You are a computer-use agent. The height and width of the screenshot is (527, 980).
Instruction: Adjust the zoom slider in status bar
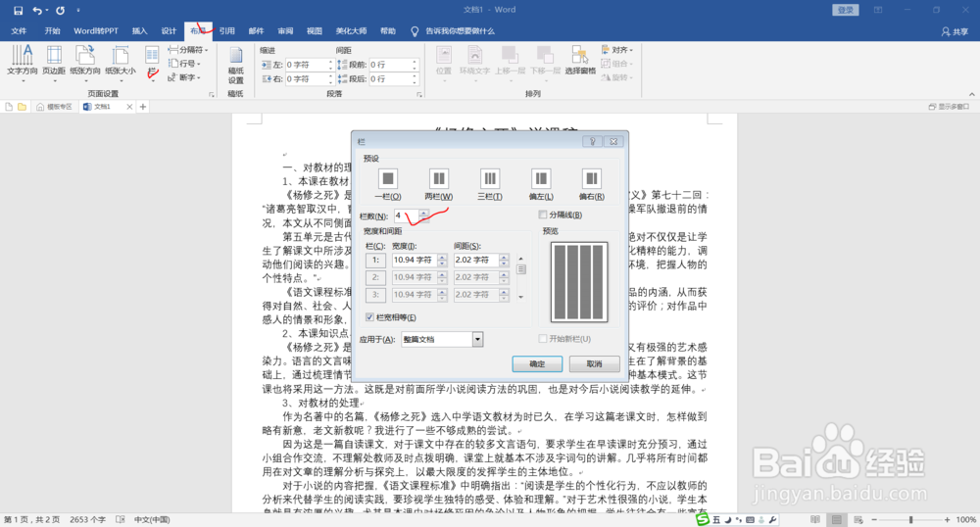[x=910, y=519]
